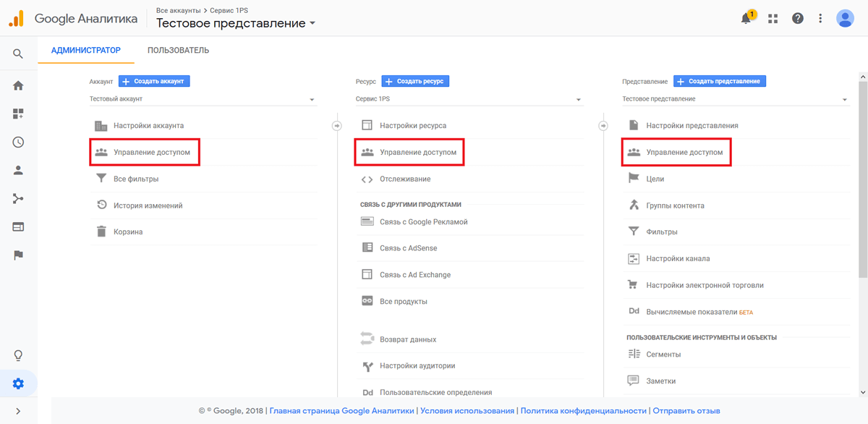This screenshot has height=424, width=868.
Task: Open Conversions flag icon in sidebar
Action: [18, 255]
